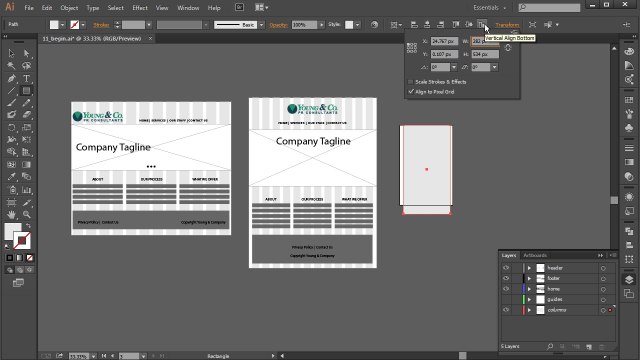The image size is (640, 360).
Task: Click the Height value field
Action: [x=485, y=54]
